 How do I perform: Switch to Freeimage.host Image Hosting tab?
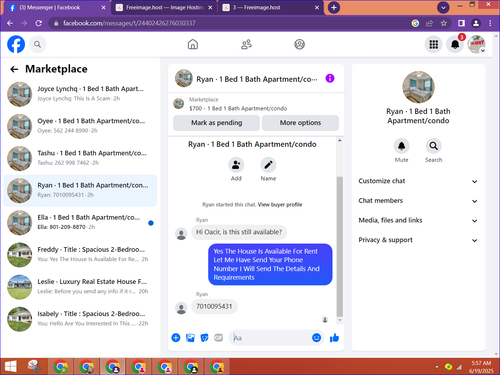tap(164, 7)
